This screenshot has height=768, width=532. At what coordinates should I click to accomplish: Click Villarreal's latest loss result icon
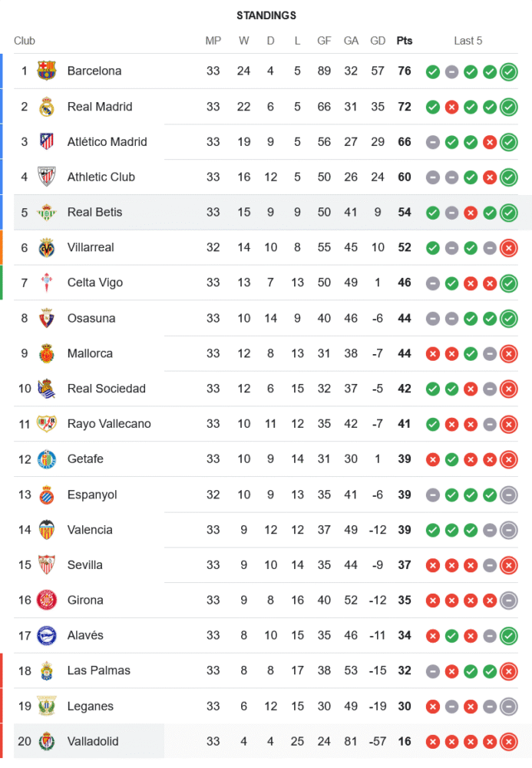(508, 247)
